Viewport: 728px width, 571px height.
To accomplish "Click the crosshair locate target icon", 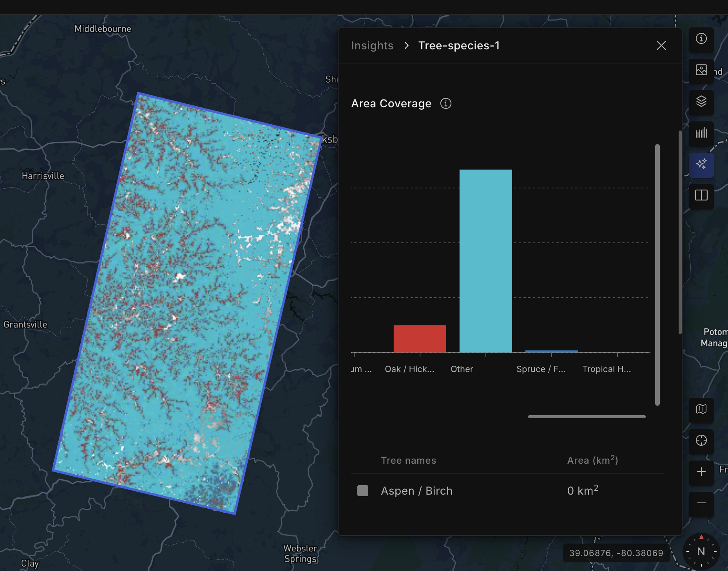I will tap(701, 441).
